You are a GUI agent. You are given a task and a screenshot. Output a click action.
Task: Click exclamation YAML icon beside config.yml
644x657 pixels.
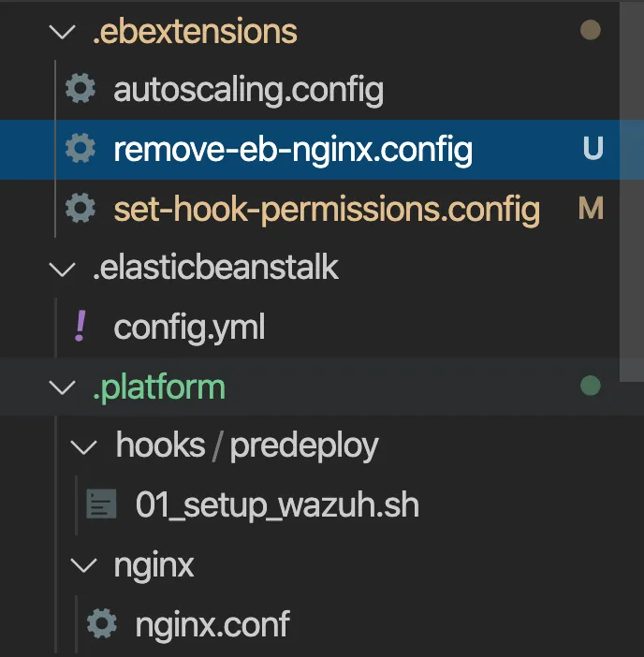pyautogui.click(x=80, y=327)
